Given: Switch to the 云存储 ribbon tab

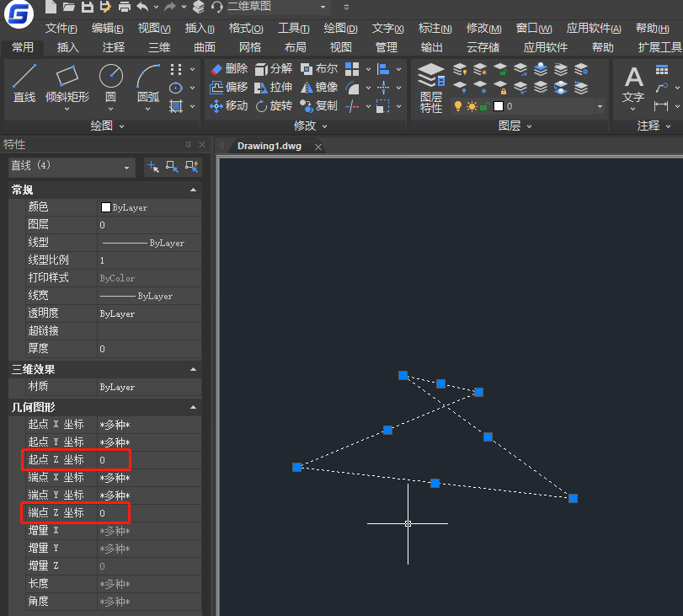Looking at the screenshot, I should coord(483,47).
